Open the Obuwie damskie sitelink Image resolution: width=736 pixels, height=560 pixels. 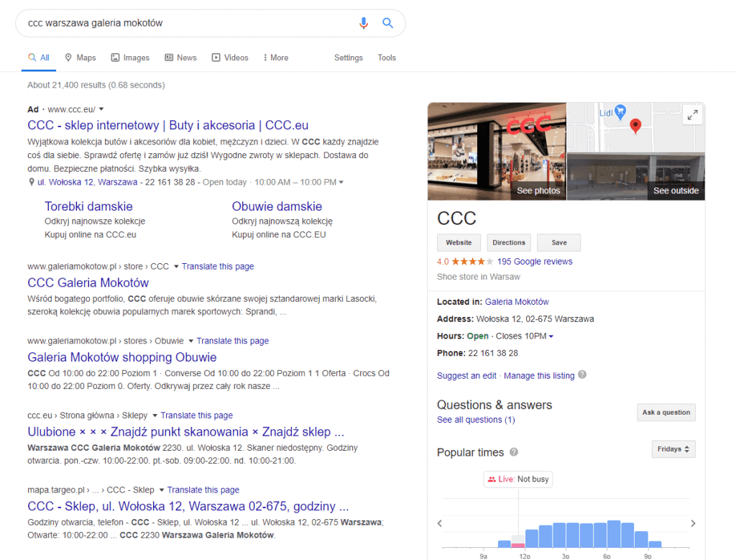point(277,206)
